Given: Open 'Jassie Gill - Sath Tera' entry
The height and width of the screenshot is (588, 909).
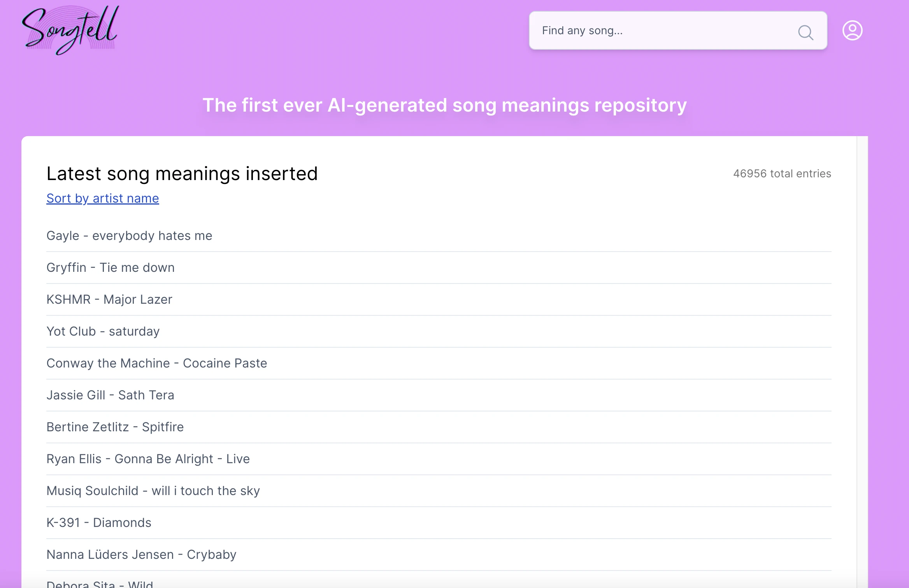Looking at the screenshot, I should tap(111, 395).
